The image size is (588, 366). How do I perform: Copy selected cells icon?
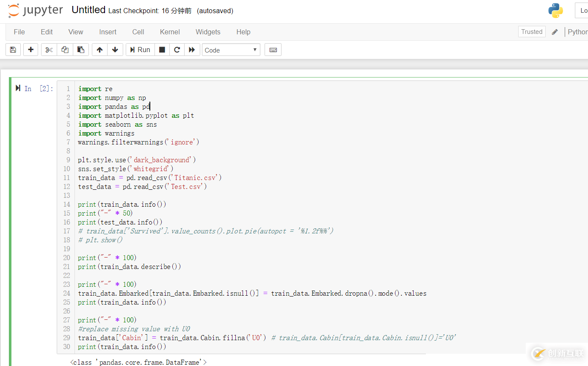[x=65, y=50]
